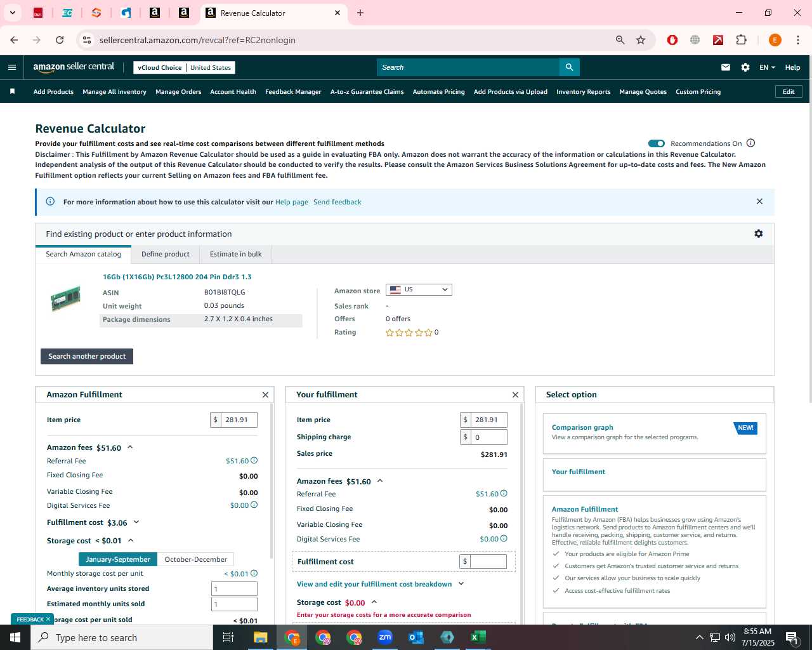This screenshot has width=812, height=650.
Task: Open product finder settings gear
Action: [x=758, y=234]
